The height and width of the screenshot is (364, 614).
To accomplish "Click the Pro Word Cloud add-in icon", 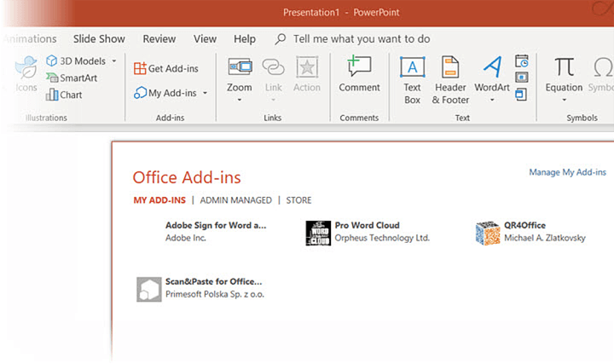I will coord(318,233).
